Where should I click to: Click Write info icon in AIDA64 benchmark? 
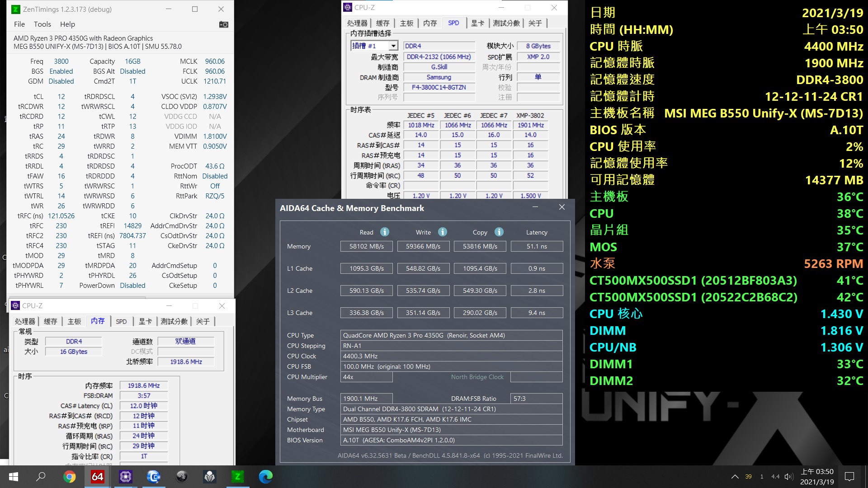coord(443,232)
